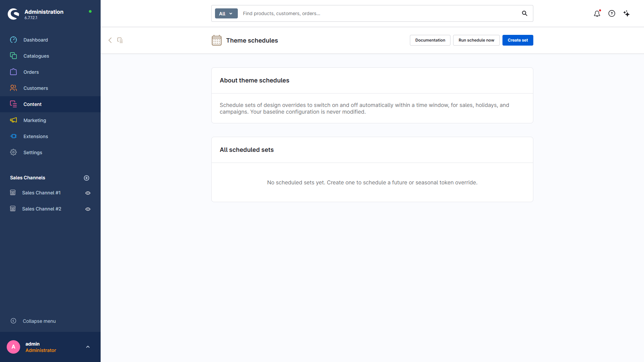Click the Administrator role label

[x=41, y=350]
